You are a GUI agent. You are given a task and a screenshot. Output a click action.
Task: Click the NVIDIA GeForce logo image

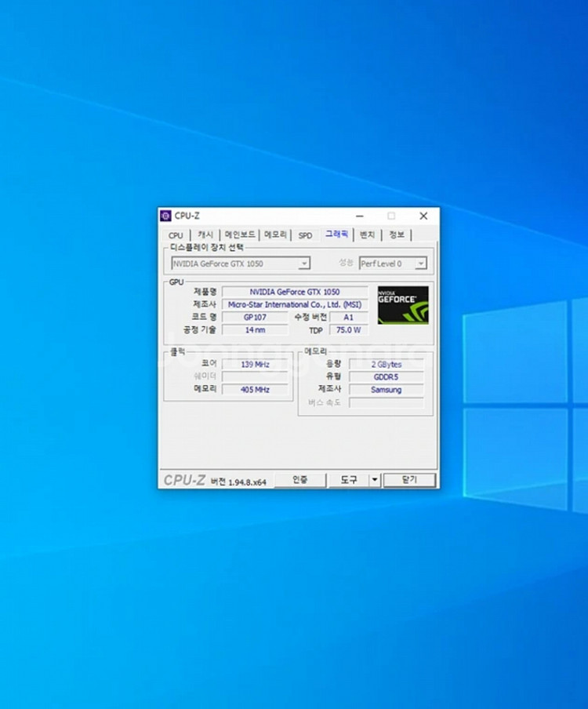[403, 305]
